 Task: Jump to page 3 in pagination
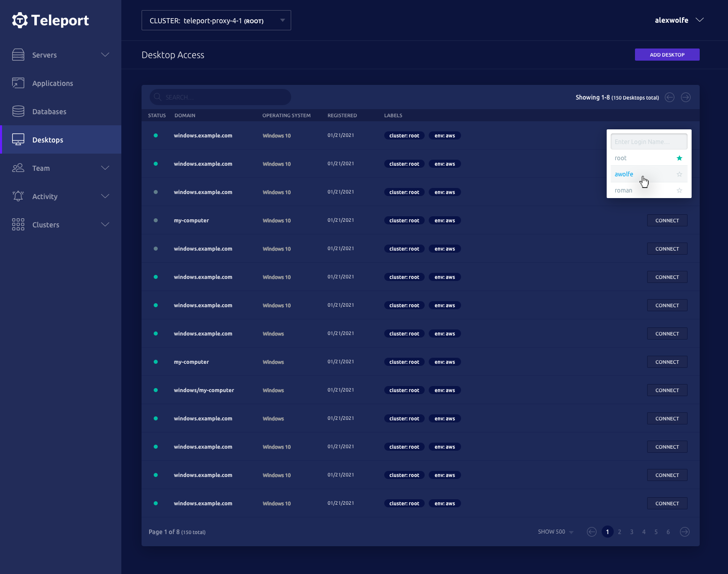(x=631, y=532)
